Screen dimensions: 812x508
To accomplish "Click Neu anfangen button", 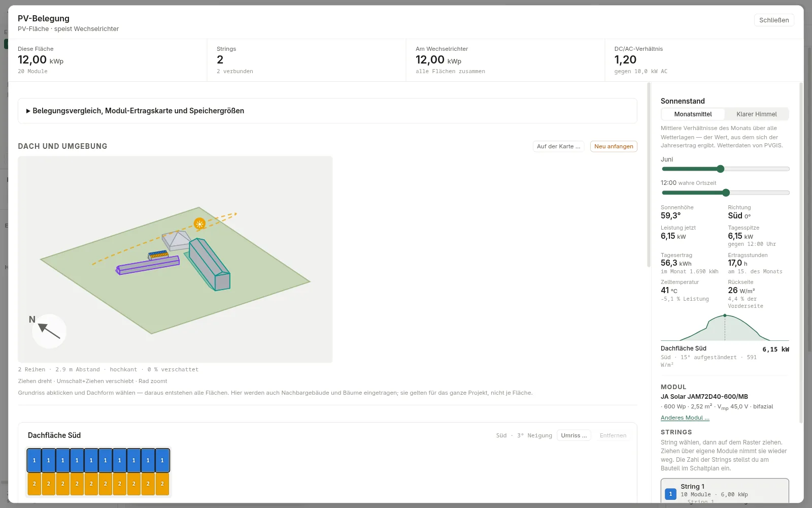I will (614, 146).
